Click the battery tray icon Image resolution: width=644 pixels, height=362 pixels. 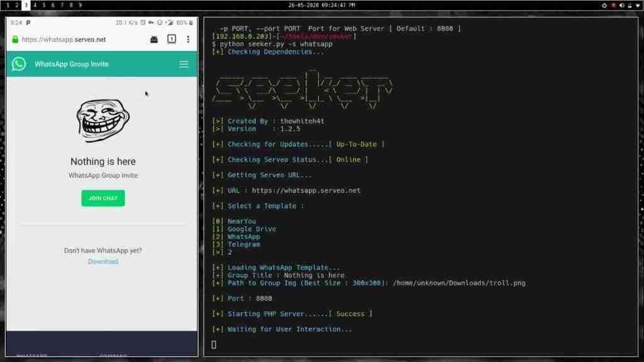(x=630, y=5)
